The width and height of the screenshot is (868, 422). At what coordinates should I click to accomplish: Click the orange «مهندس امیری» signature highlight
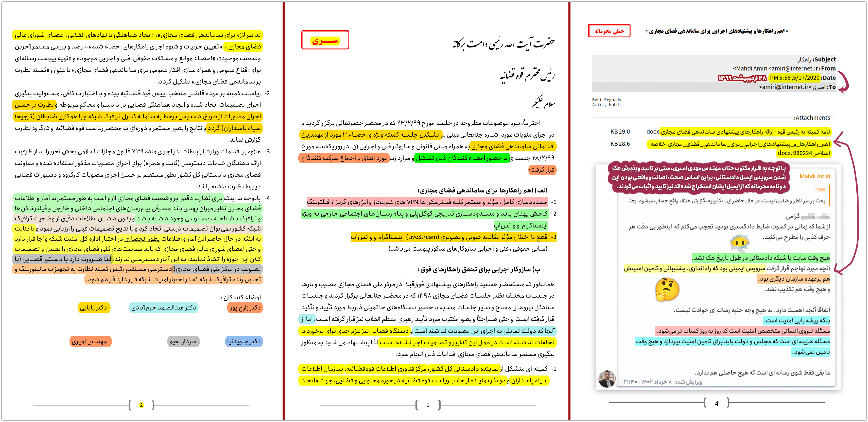point(90,342)
